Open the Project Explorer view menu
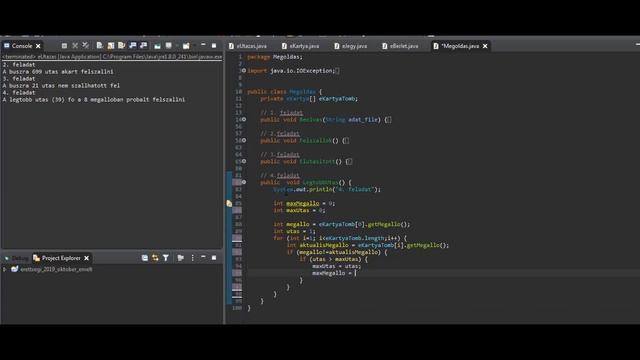This screenshot has height=360, width=640. click(x=193, y=258)
